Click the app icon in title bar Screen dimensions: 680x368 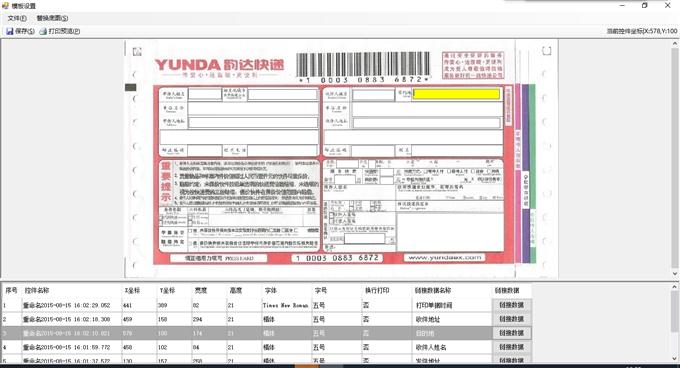coord(5,6)
